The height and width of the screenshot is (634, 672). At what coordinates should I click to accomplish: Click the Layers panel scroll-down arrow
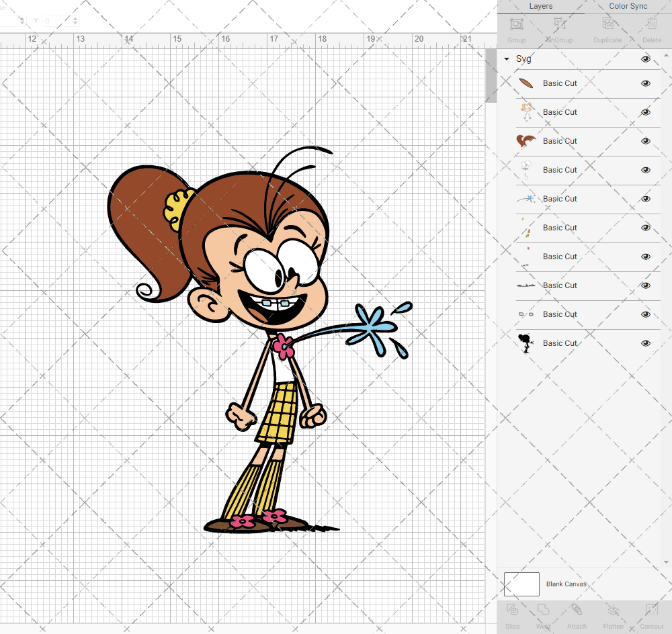(x=666, y=562)
